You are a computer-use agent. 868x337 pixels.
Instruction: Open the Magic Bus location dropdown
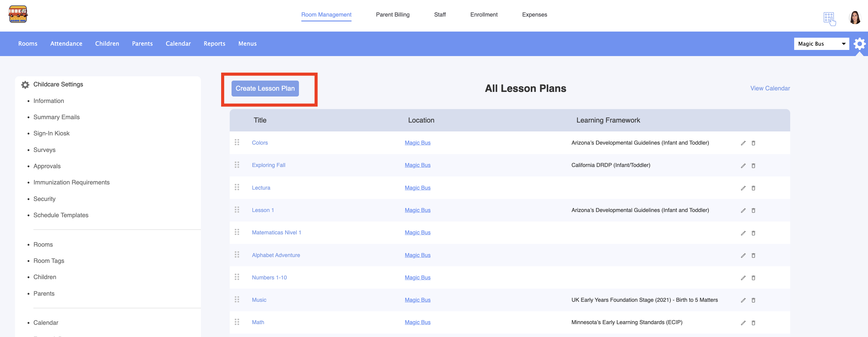pos(821,44)
